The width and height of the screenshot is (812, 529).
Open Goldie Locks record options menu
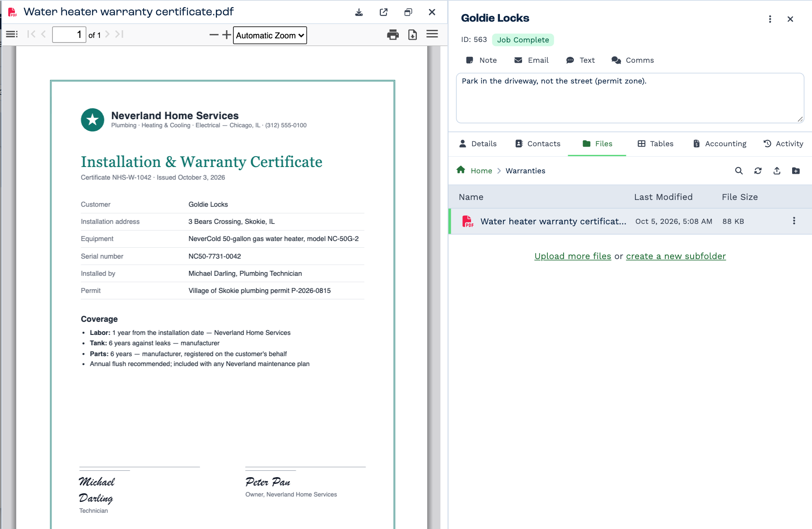(770, 19)
